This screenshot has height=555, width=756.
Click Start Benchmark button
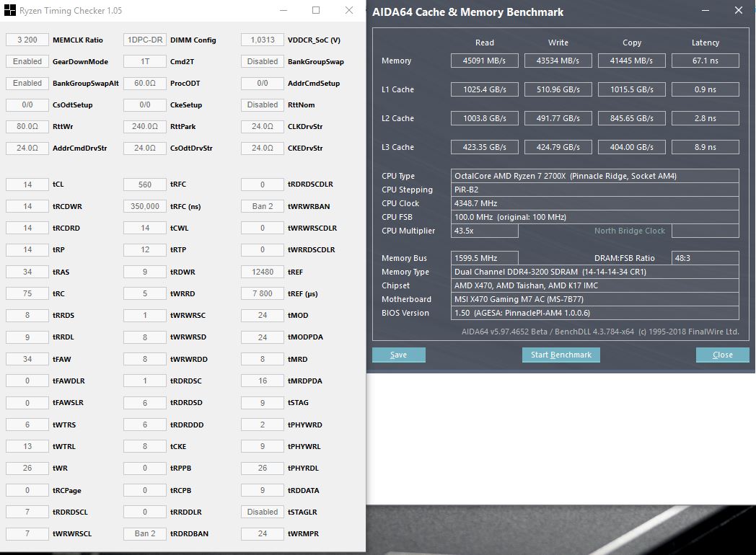click(x=561, y=355)
